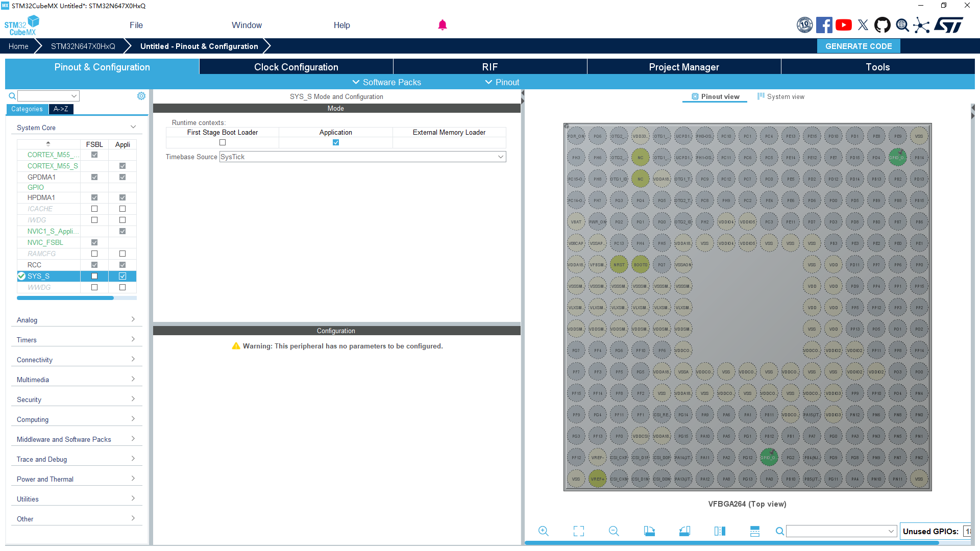
Task: Zoom in on the pinout view
Action: click(544, 531)
